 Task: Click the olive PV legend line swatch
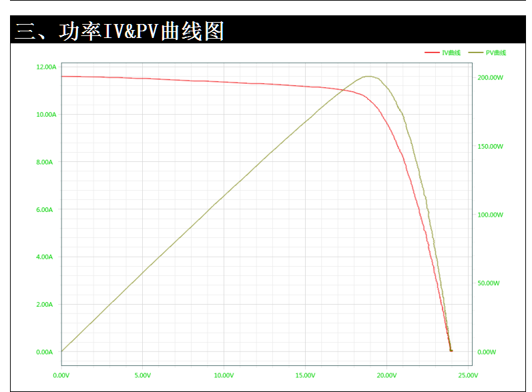point(476,53)
